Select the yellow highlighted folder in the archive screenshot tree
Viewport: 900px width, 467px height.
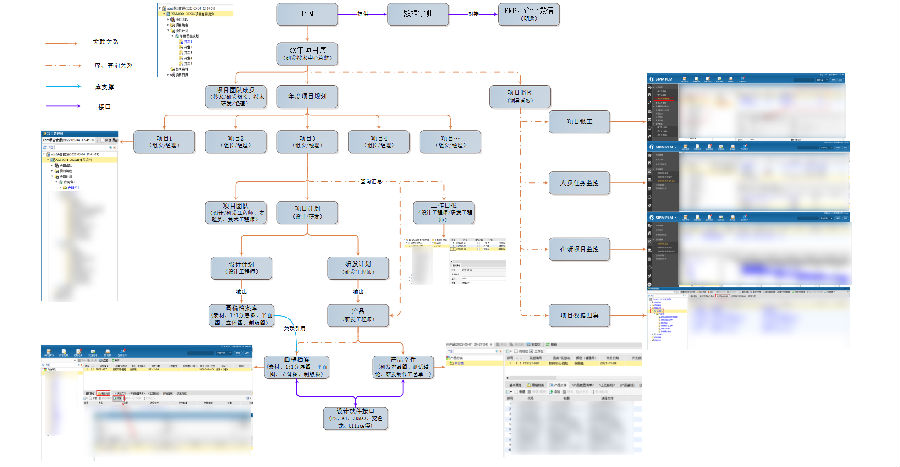pos(668,311)
